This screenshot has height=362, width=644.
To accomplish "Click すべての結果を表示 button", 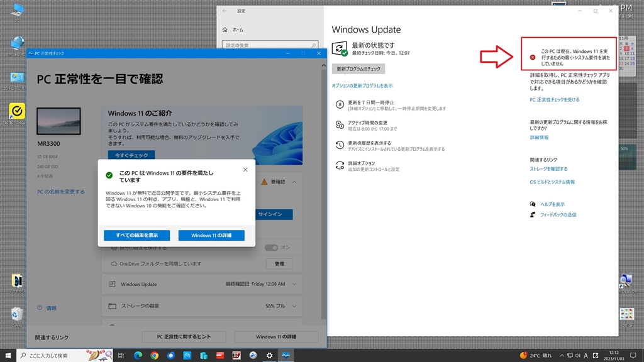I will point(136,235).
